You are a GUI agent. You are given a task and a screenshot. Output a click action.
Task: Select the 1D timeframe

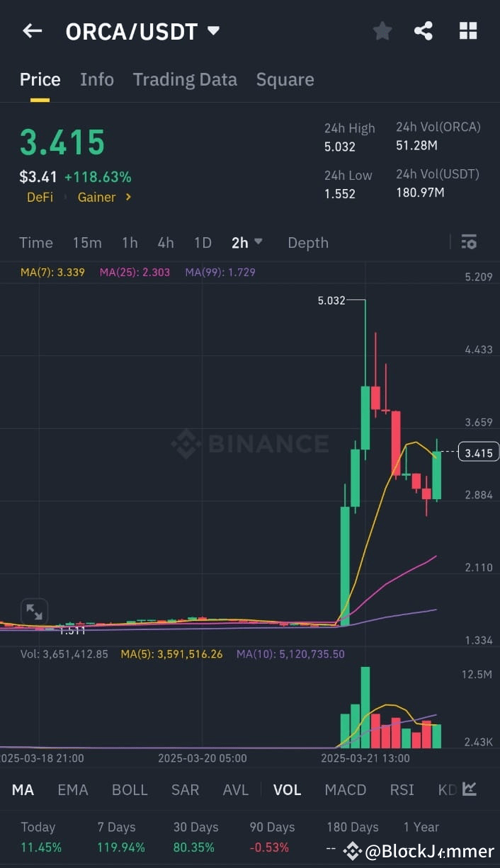203,242
